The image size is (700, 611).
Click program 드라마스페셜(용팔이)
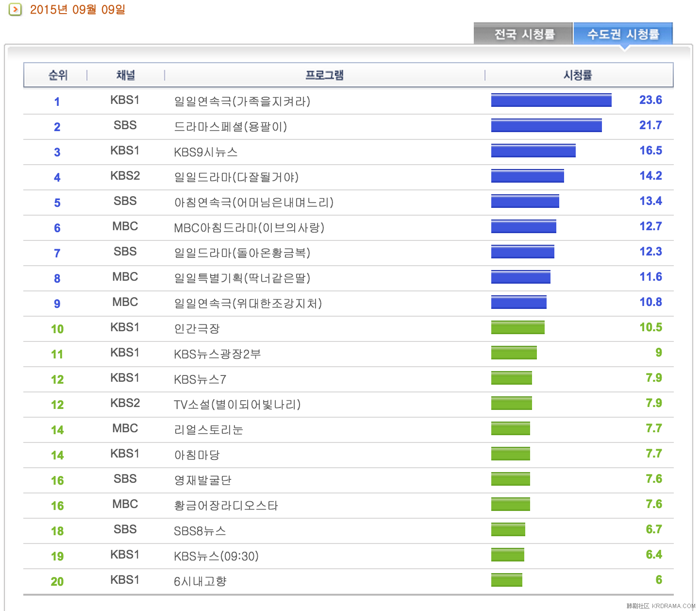point(230,126)
